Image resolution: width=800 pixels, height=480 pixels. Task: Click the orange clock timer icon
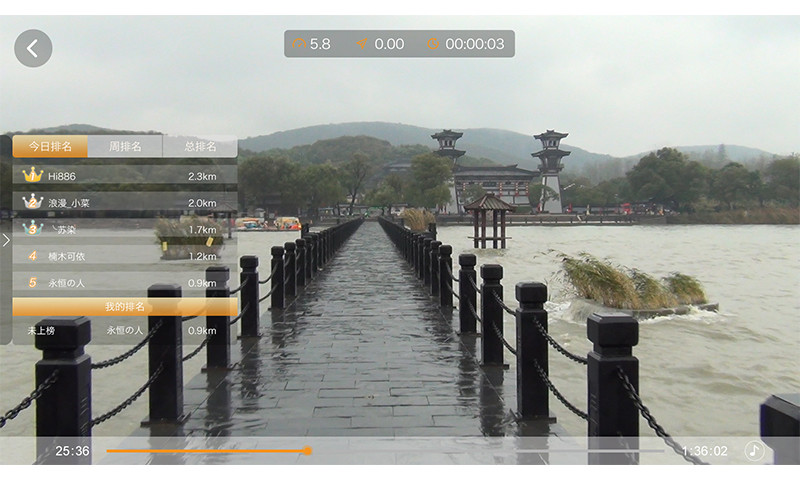(x=433, y=44)
